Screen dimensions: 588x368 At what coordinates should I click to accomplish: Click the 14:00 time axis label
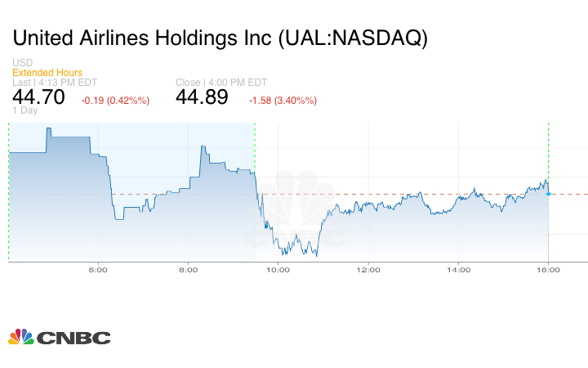pos(458,269)
